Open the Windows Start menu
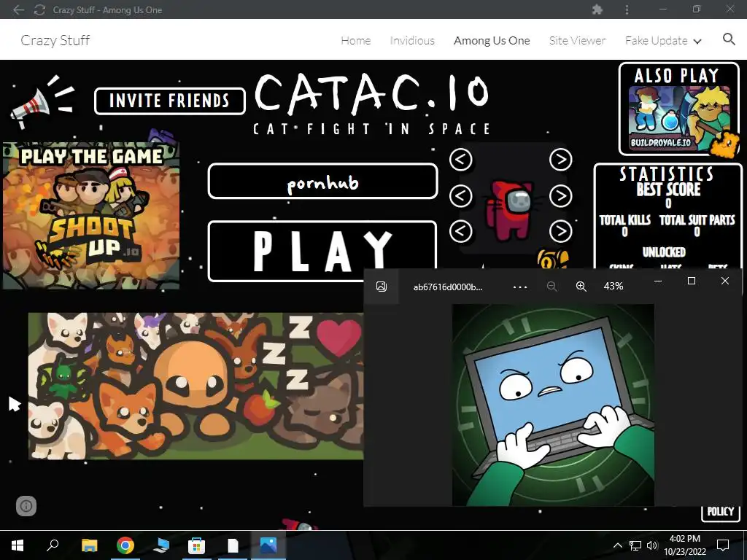Image resolution: width=747 pixels, height=560 pixels. pyautogui.click(x=18, y=545)
